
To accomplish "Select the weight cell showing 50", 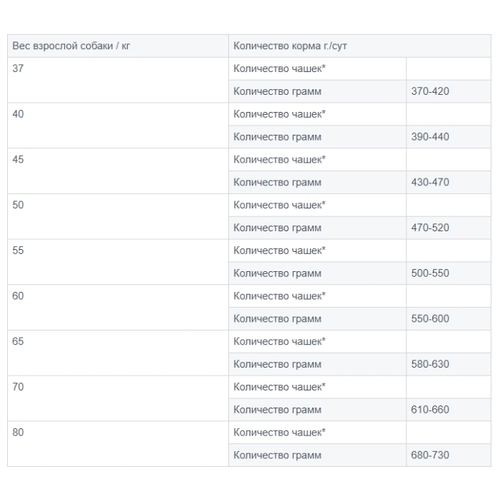I will (118, 217).
